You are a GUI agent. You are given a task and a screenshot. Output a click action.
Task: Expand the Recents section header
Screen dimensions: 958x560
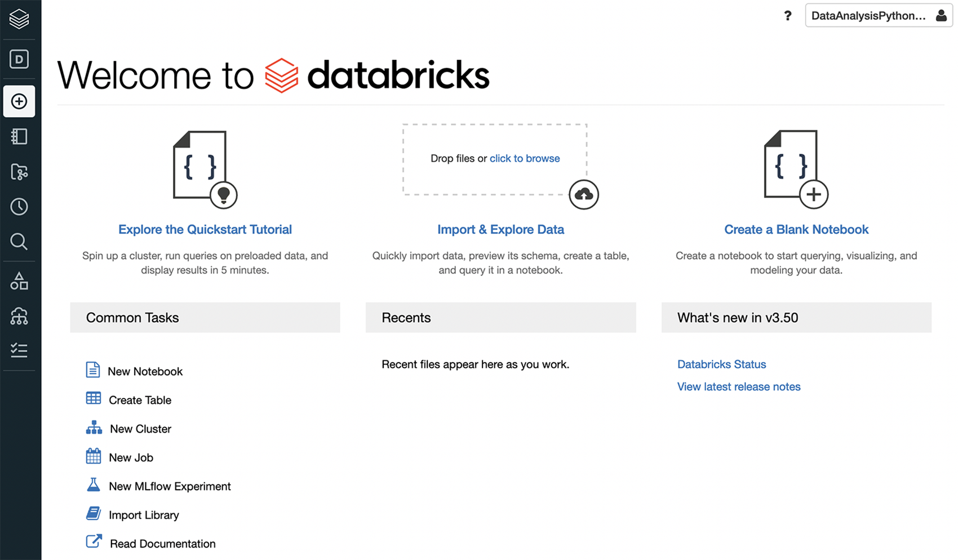click(x=405, y=317)
